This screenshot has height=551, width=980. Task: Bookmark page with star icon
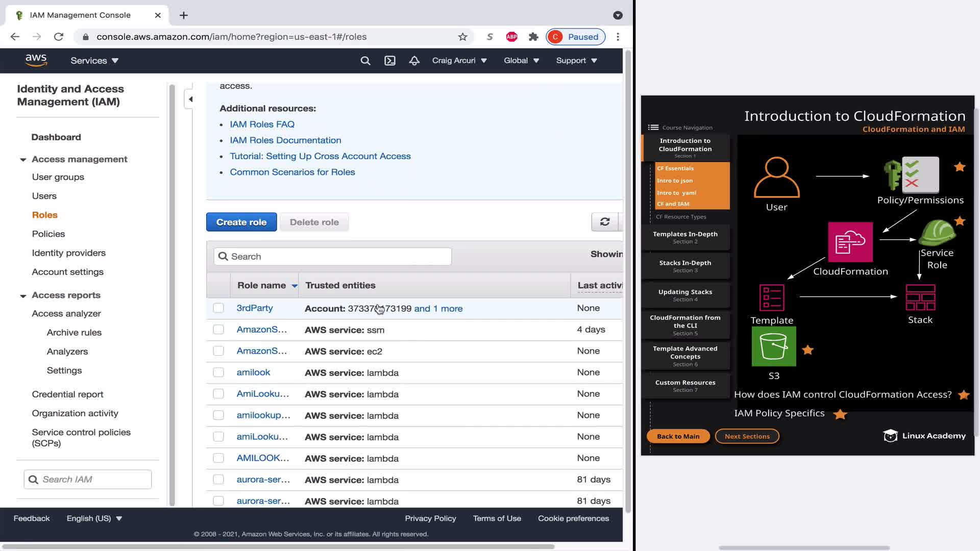pyautogui.click(x=462, y=37)
